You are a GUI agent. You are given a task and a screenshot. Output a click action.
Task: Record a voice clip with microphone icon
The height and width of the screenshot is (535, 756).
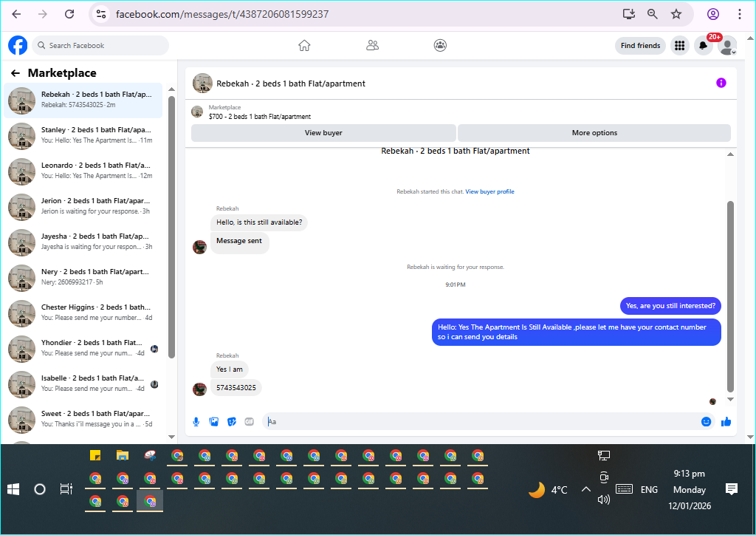coord(196,422)
